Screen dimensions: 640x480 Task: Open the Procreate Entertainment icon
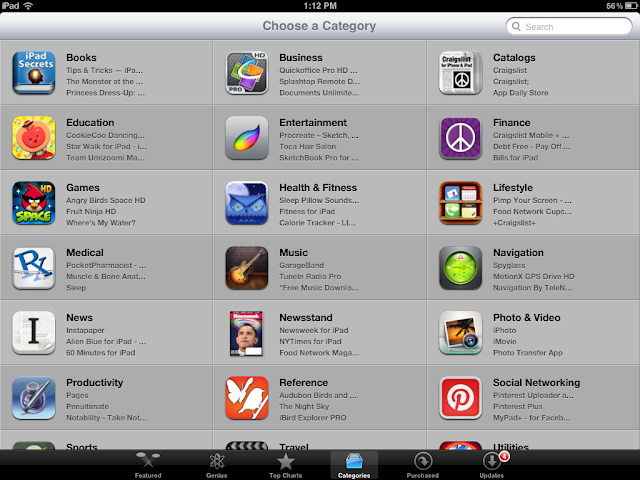[x=247, y=138]
